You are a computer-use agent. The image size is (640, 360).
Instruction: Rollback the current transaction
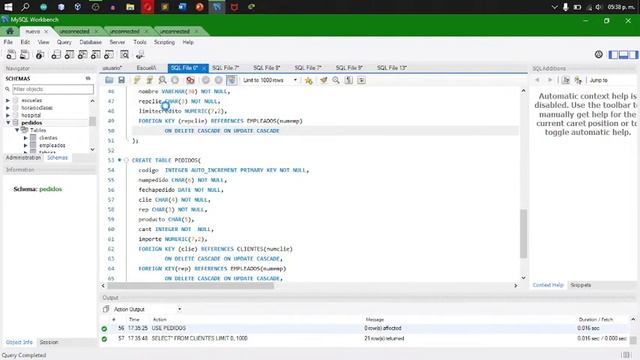tap(219, 80)
